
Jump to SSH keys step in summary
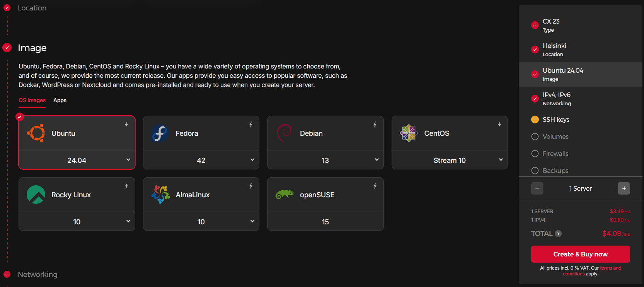pyautogui.click(x=555, y=120)
